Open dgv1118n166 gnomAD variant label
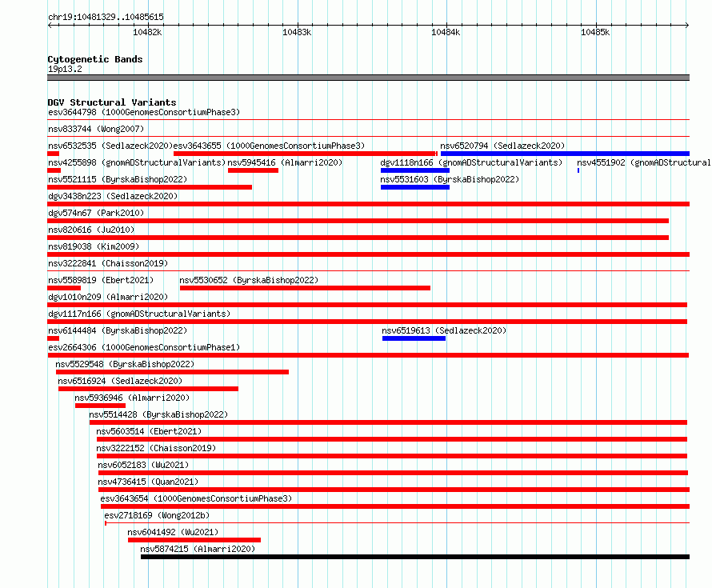 coord(471,162)
